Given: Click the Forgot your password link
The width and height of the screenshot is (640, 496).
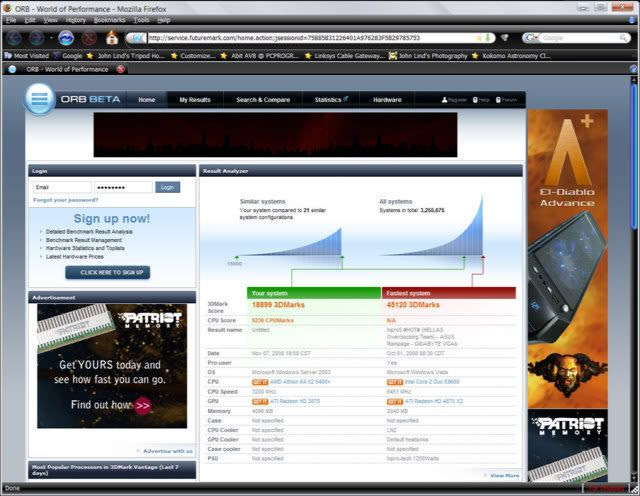Looking at the screenshot, I should click(x=66, y=200).
